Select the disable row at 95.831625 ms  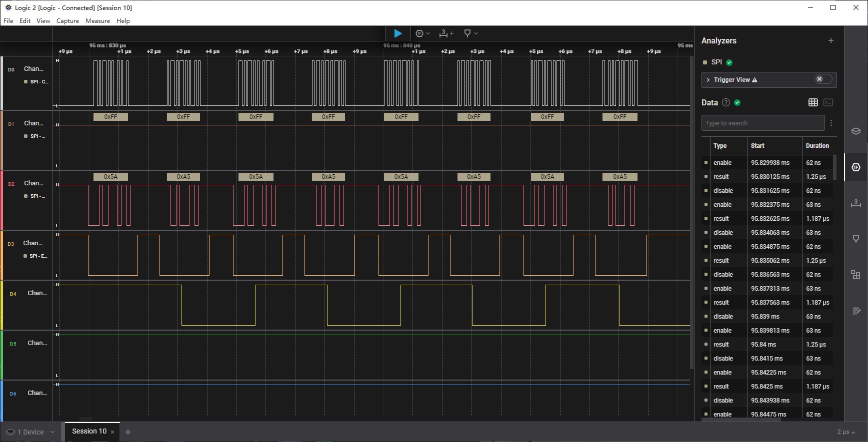pyautogui.click(x=767, y=191)
